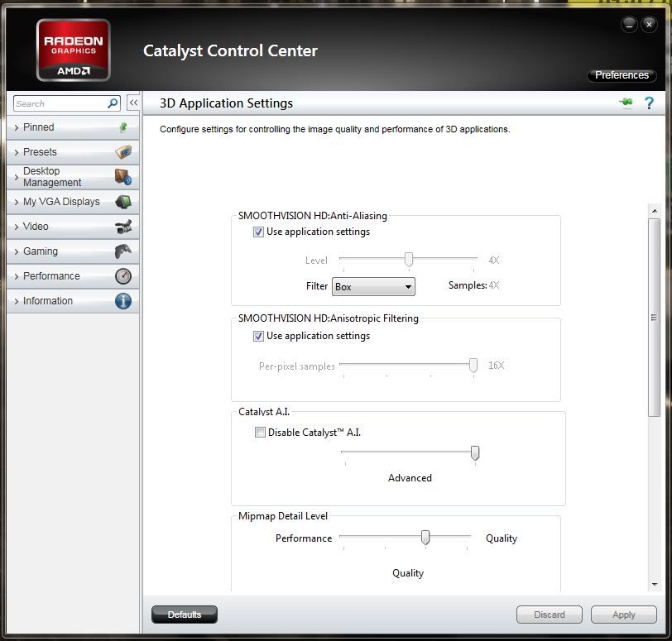Open the Pinned menu item
This screenshot has height=641, width=672.
(73, 127)
